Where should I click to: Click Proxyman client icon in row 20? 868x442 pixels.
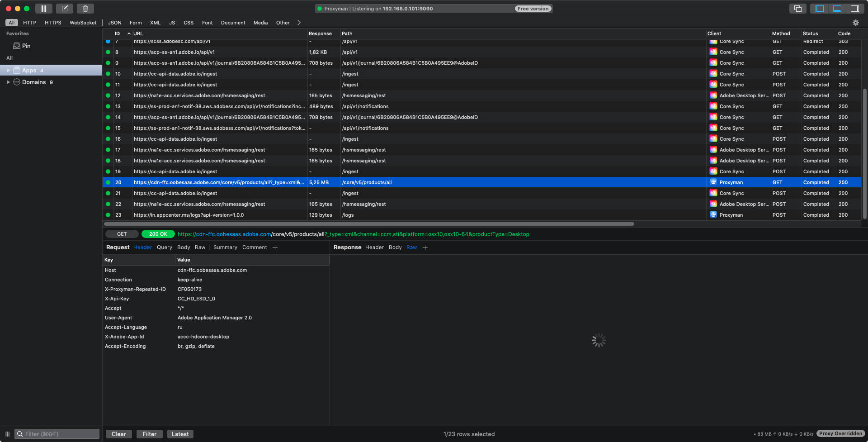[713, 182]
